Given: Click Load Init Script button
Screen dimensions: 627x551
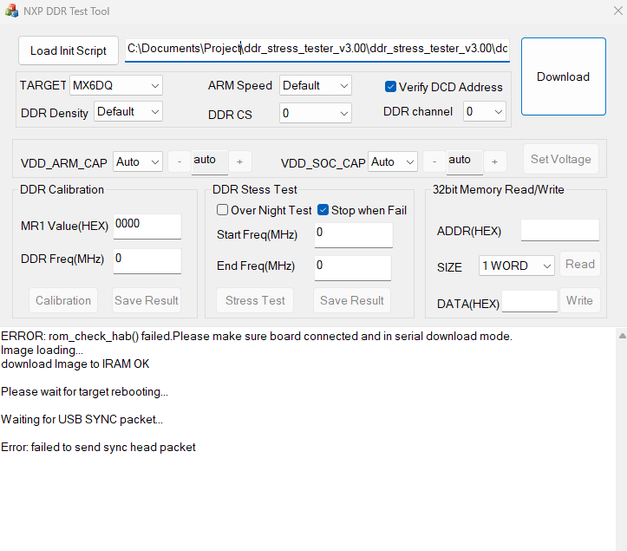Looking at the screenshot, I should [68, 51].
